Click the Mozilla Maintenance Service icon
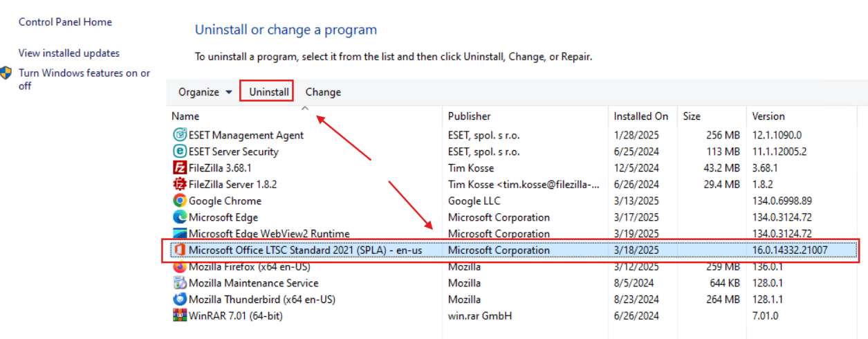Image resolution: width=868 pixels, height=339 pixels. coord(179,283)
